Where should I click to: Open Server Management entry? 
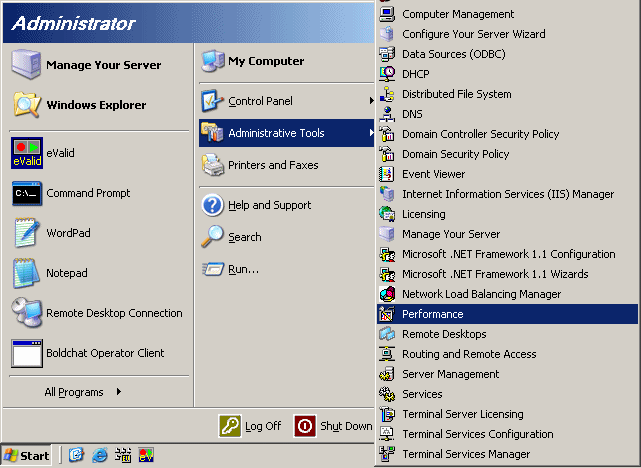pos(507,374)
